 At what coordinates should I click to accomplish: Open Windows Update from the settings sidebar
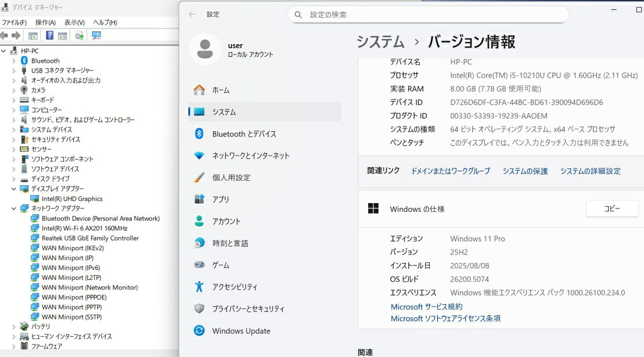241,331
